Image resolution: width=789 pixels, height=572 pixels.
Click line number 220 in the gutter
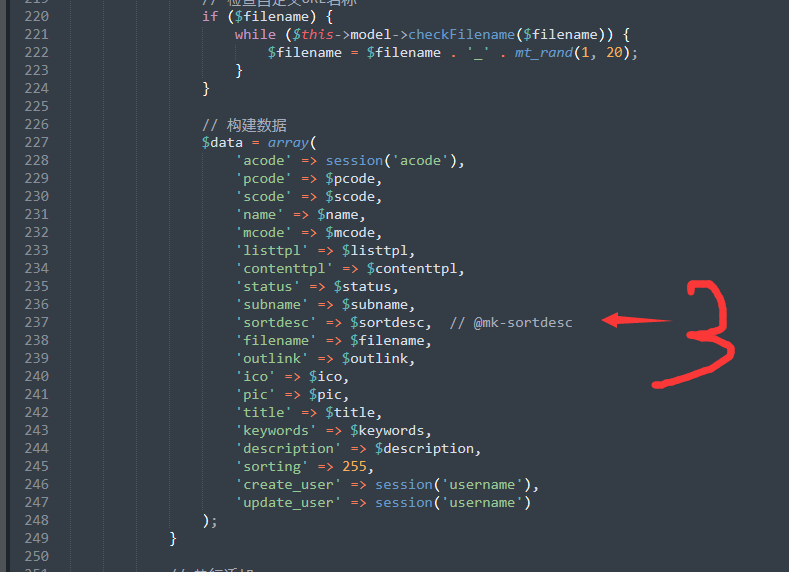click(x=37, y=17)
